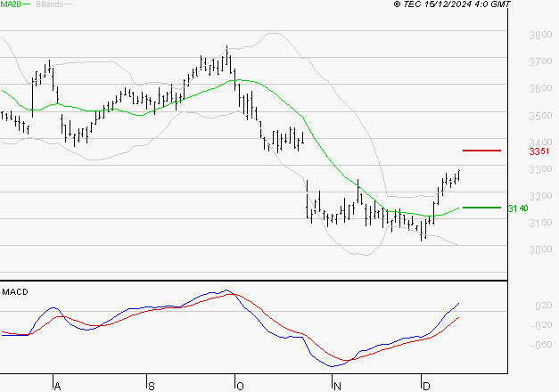Click the October 'O' month marker

point(240,387)
